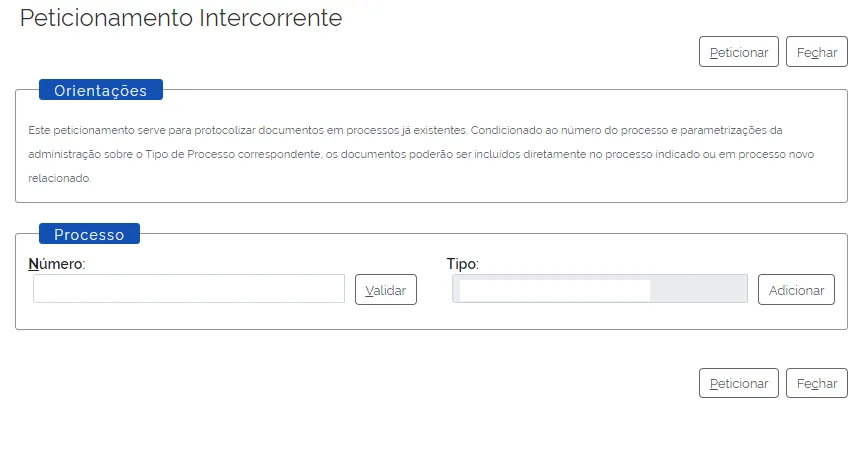
Task: Click the word "relacionado." in orientations
Action: pos(60,179)
